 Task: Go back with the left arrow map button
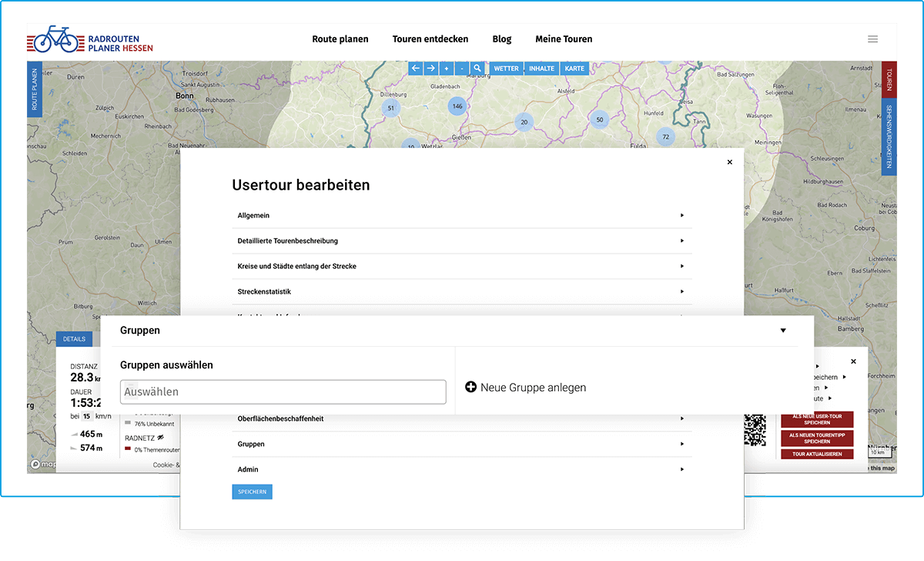click(x=416, y=68)
